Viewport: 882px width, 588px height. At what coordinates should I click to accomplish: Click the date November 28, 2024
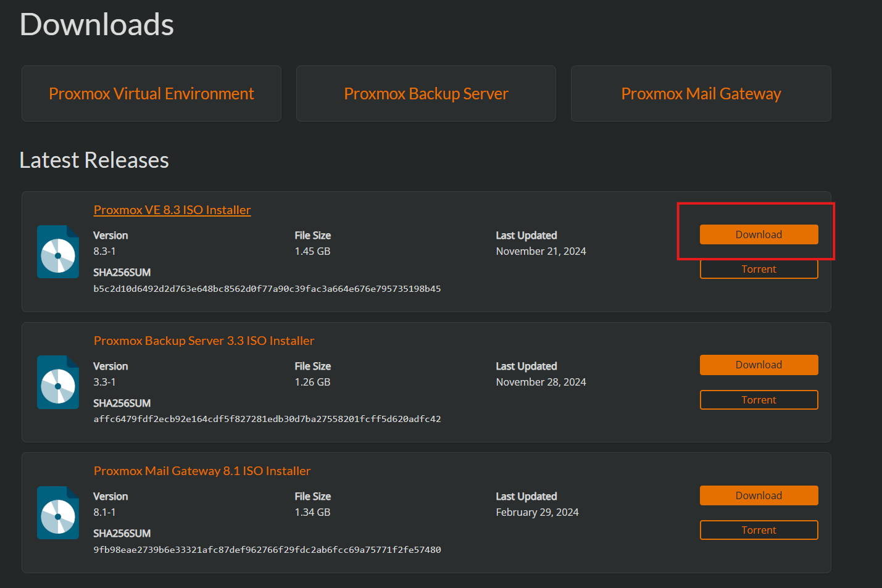(541, 382)
